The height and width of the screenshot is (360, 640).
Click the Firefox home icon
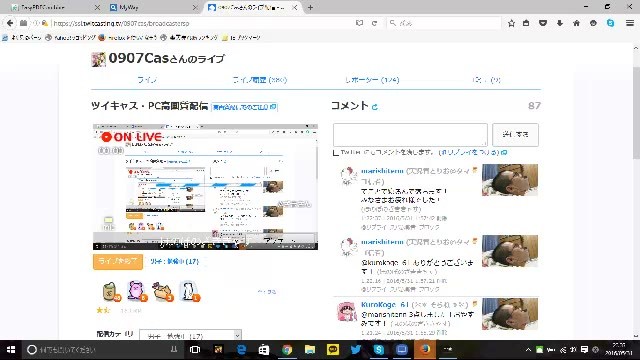tap(576, 23)
